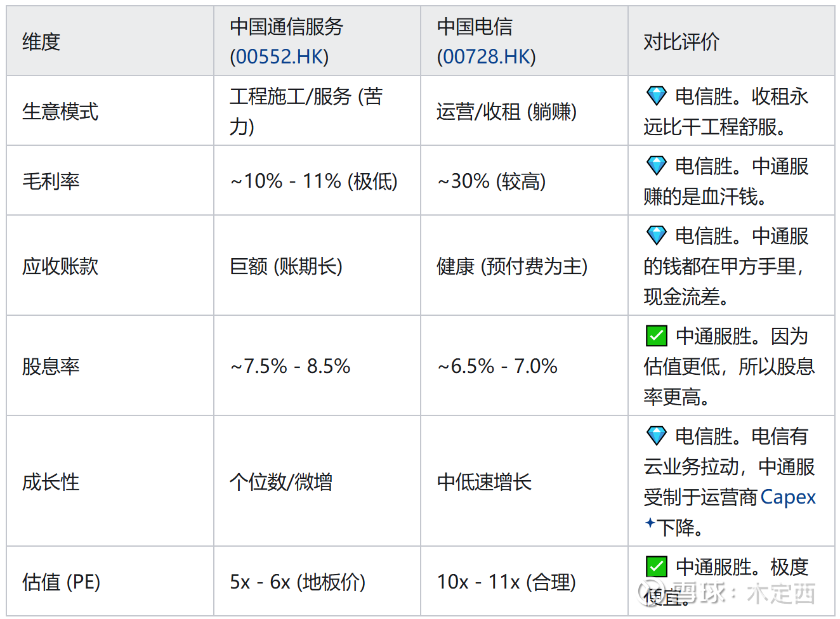Click the green checkmark in 股息率 row
Viewport: 840px width, 619px height.
point(656,336)
